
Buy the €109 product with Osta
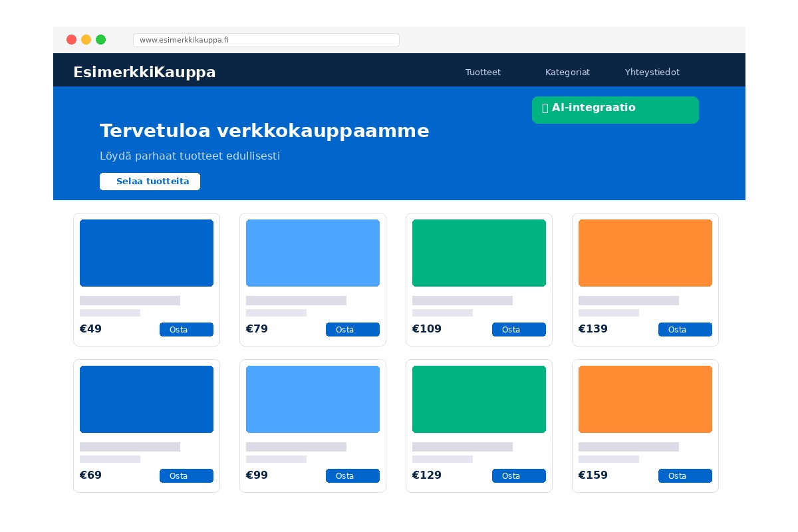point(519,329)
